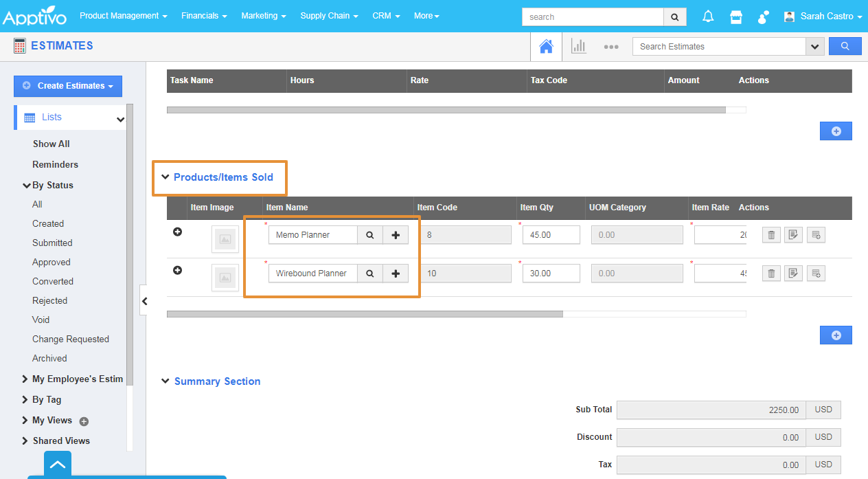868x479 pixels.
Task: Search item for Memo Planner row
Action: (x=369, y=235)
